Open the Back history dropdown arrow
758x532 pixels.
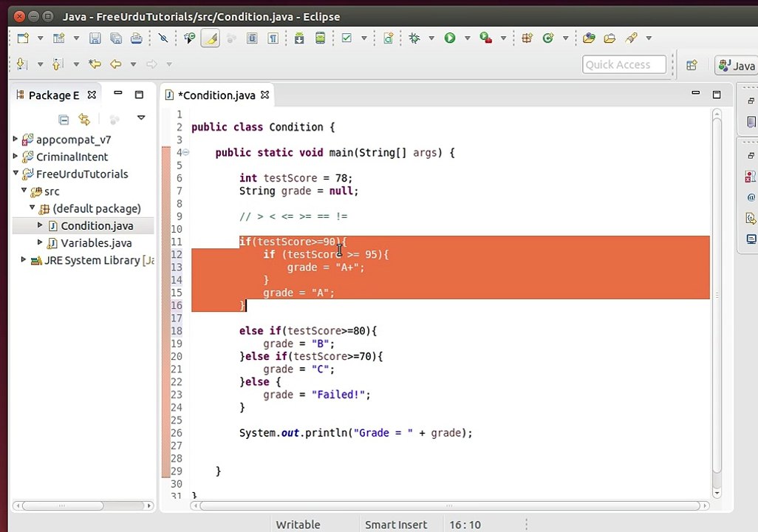[x=133, y=64]
